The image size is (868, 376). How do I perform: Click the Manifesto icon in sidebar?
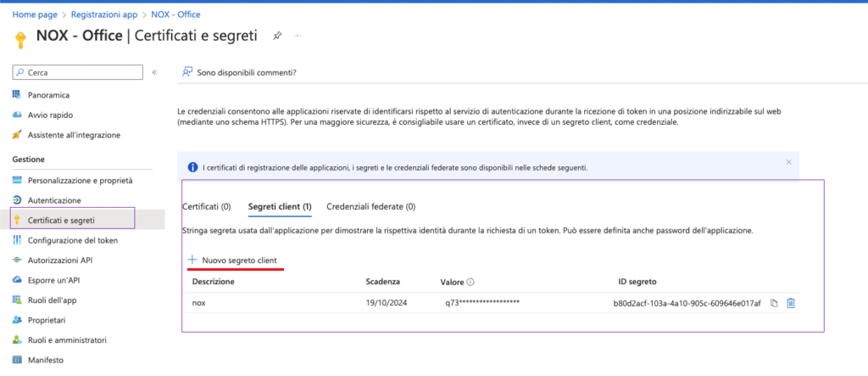click(x=17, y=360)
